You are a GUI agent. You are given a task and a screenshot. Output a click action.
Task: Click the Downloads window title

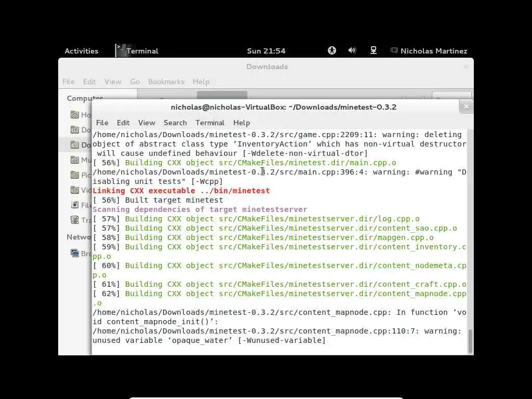pyautogui.click(x=267, y=67)
